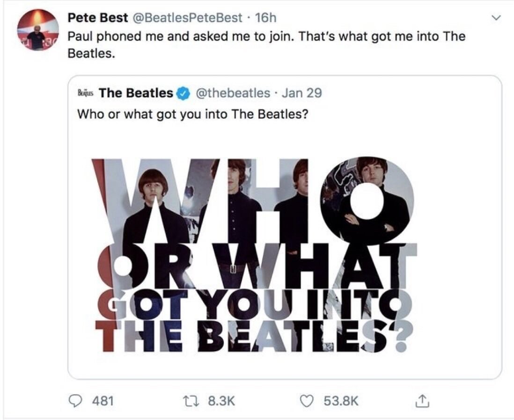514x420 pixels.
Task: Open the tweet options chevron menu
Action: (496, 18)
